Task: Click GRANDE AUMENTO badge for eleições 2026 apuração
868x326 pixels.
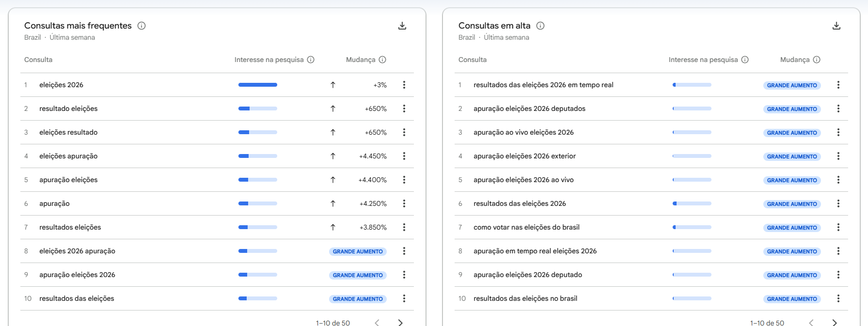Action: coord(358,251)
